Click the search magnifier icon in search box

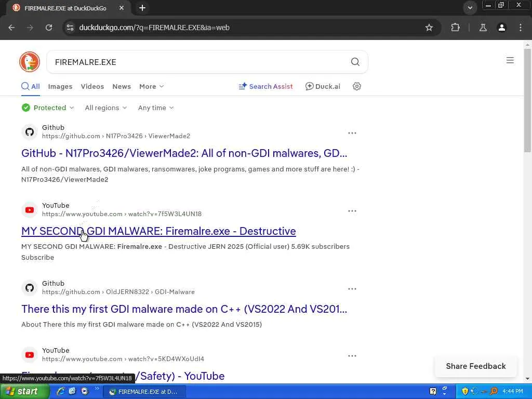pyautogui.click(x=355, y=62)
